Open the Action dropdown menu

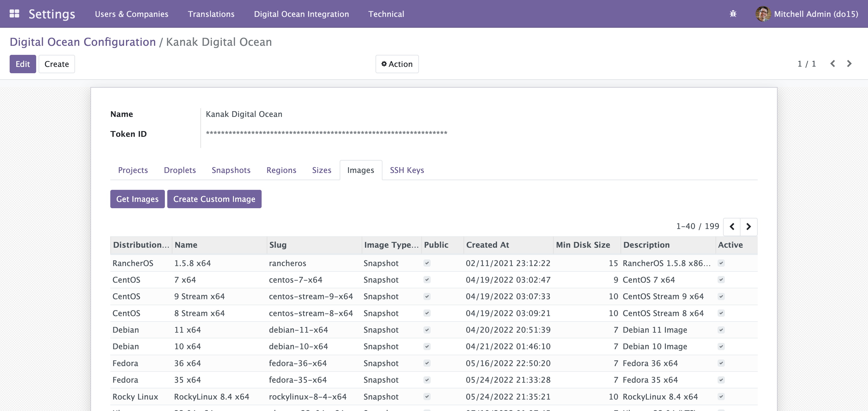pyautogui.click(x=397, y=64)
